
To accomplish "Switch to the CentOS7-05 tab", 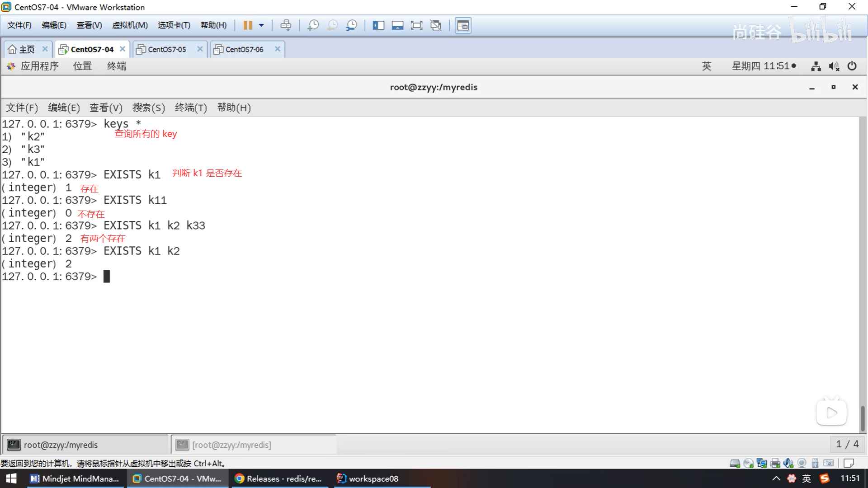I will pos(167,49).
